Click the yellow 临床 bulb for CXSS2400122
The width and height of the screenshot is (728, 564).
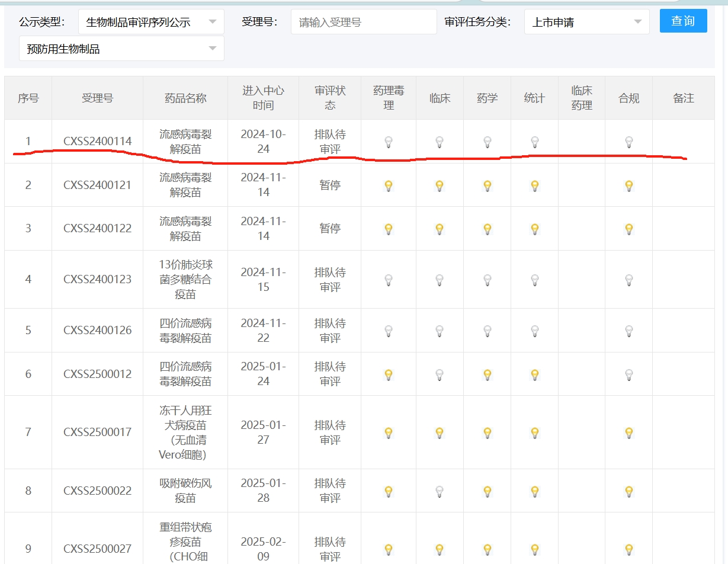440,228
